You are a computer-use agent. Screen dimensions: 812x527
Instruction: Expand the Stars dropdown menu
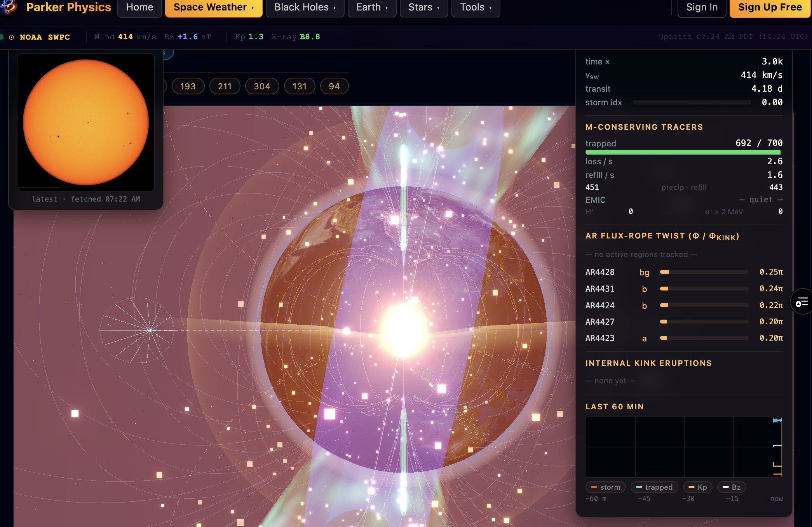(x=424, y=7)
